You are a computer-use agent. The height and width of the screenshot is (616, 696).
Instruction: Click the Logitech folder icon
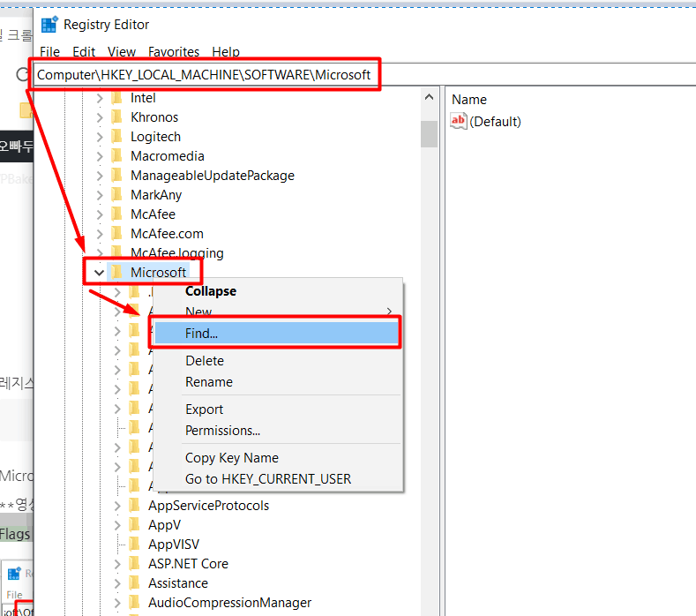click(x=116, y=136)
